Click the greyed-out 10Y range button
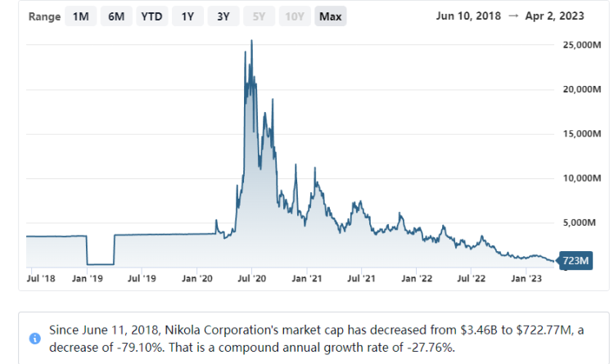 (295, 16)
